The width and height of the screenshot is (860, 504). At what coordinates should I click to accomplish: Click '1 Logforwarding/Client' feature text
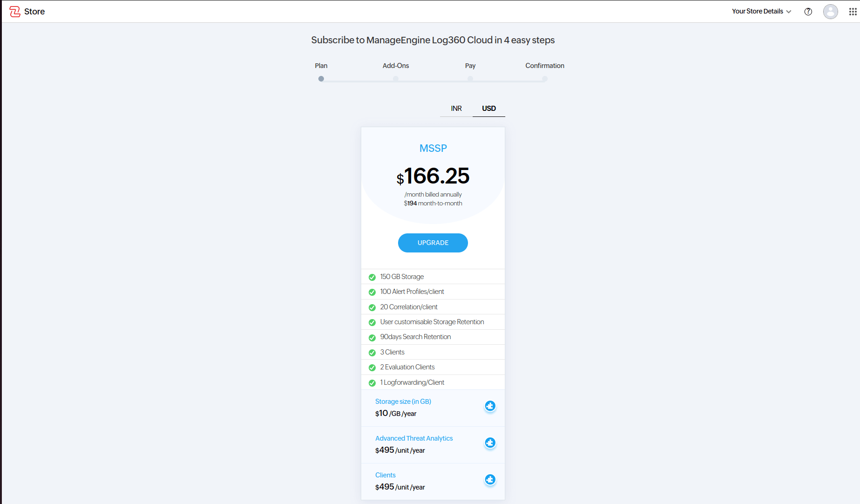[412, 382]
